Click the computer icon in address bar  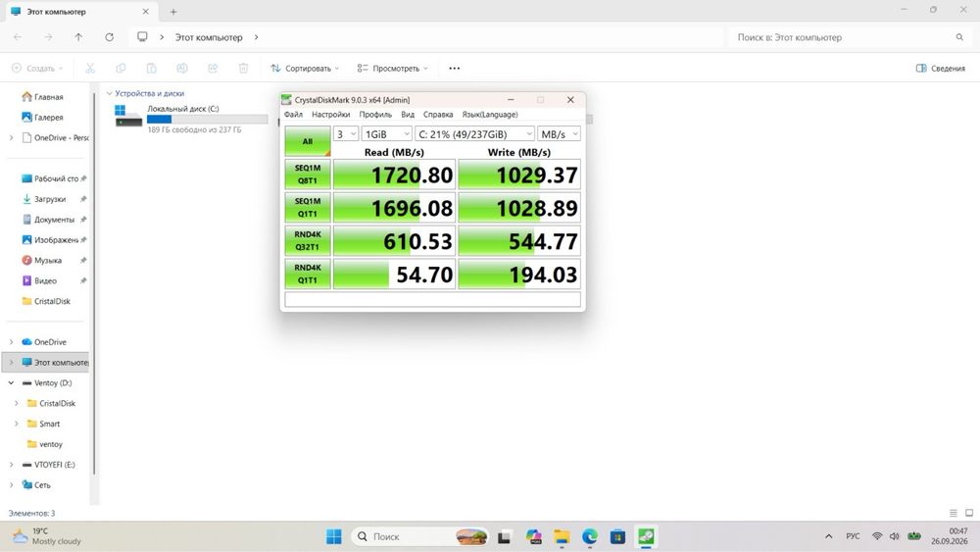[x=142, y=37]
